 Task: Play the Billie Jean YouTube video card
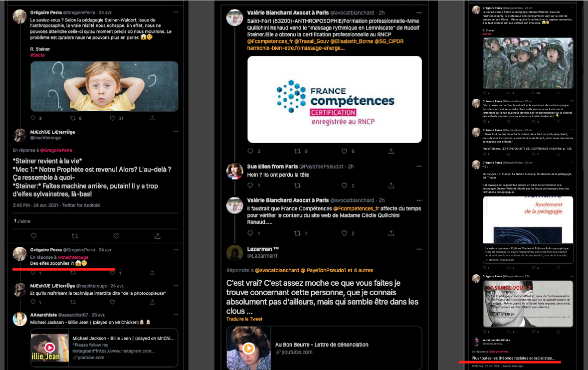point(49,348)
